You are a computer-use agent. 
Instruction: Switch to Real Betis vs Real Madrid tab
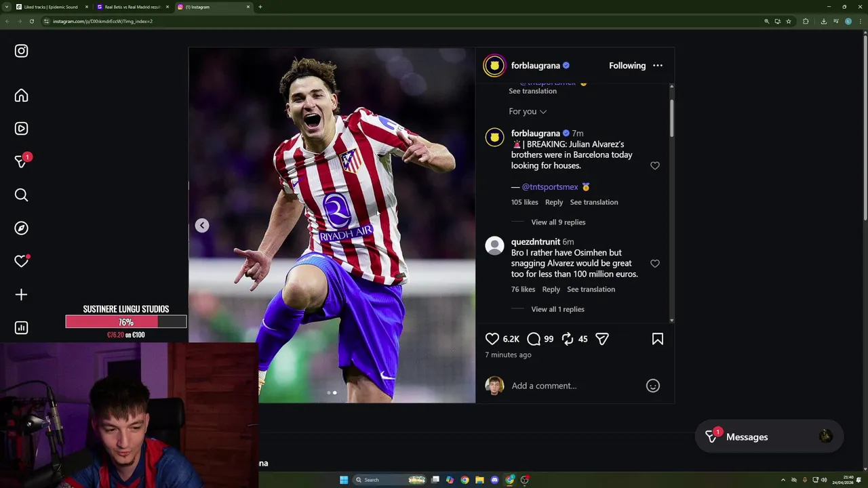coord(132,7)
